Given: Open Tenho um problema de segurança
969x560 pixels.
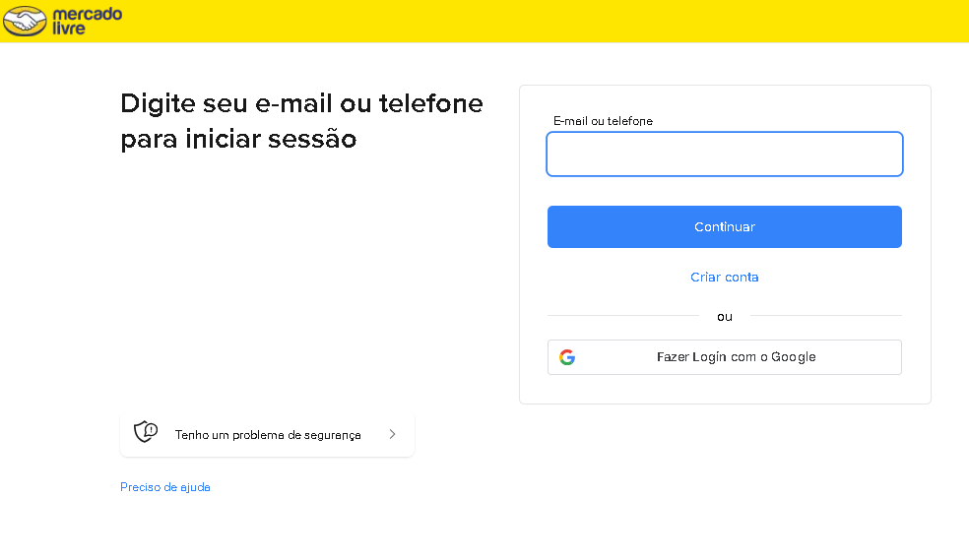Looking at the screenshot, I should (x=267, y=435).
